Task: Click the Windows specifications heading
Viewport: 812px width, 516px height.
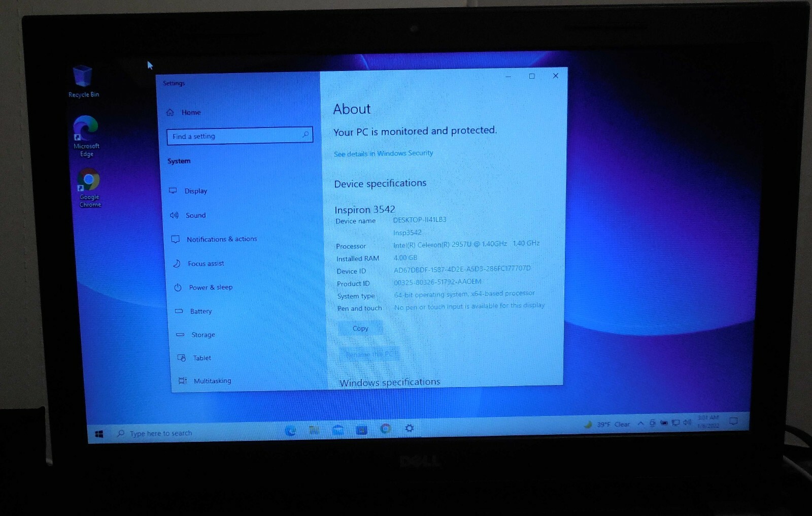Action: (390, 382)
